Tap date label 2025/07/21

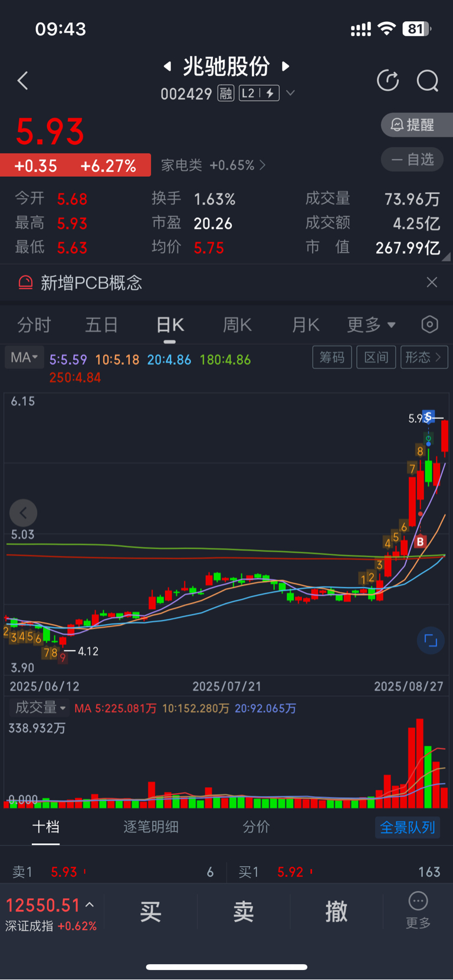(x=226, y=687)
